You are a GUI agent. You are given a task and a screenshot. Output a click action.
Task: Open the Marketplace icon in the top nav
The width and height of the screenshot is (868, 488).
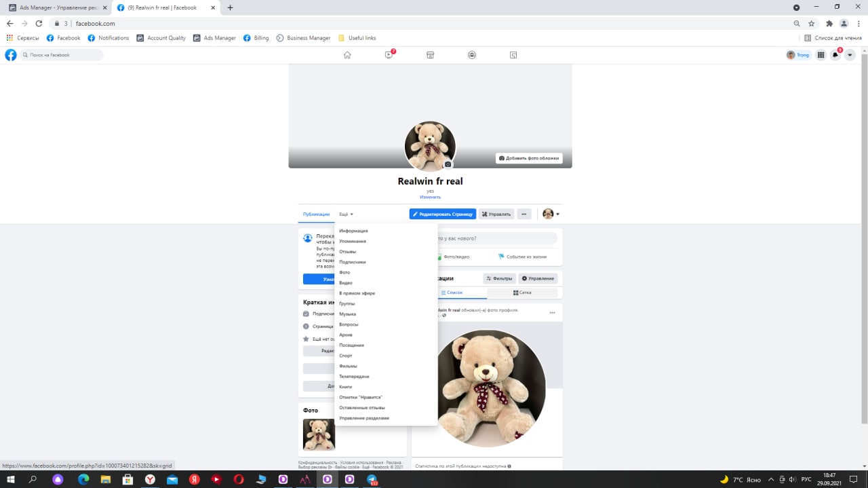tap(430, 55)
